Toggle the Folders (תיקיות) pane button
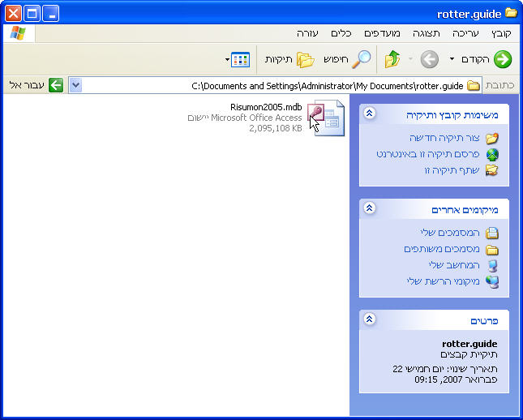Screen dimensions: 523x420 click(304, 59)
